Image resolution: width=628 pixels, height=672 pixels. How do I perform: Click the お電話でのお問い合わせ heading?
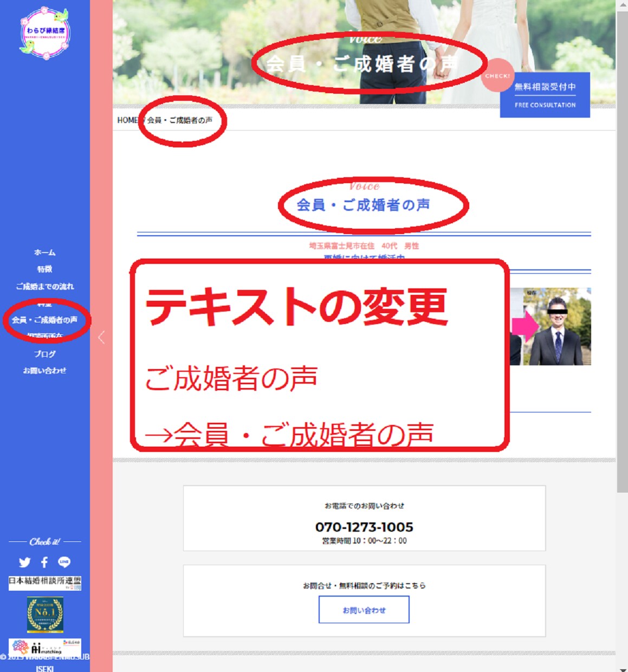(364, 506)
